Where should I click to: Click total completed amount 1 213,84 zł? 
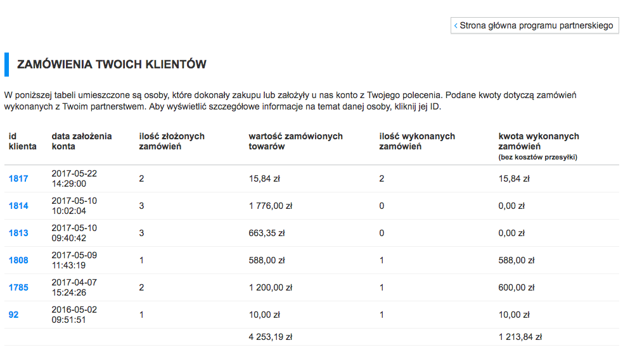[x=520, y=337]
